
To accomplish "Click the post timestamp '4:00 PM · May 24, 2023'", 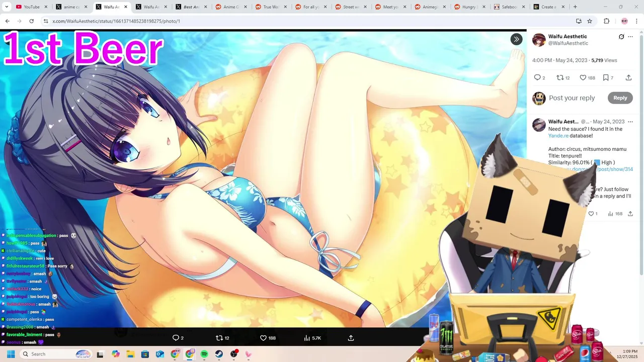I will [x=560, y=60].
